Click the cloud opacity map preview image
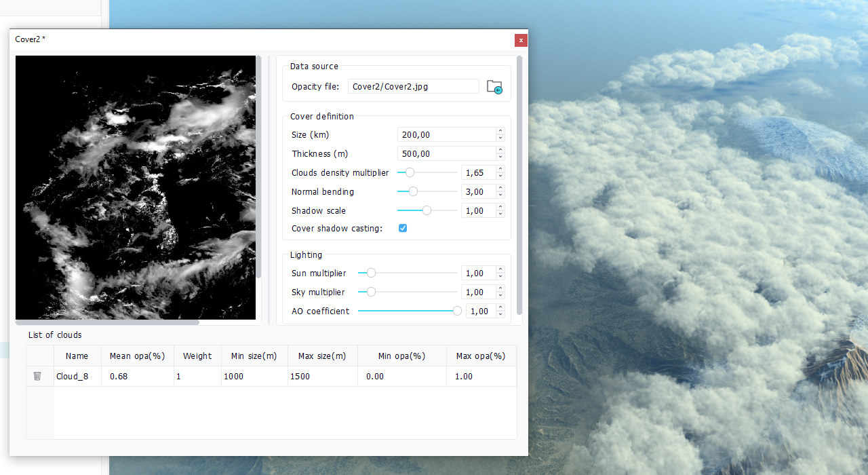This screenshot has width=868, height=475. click(136, 187)
